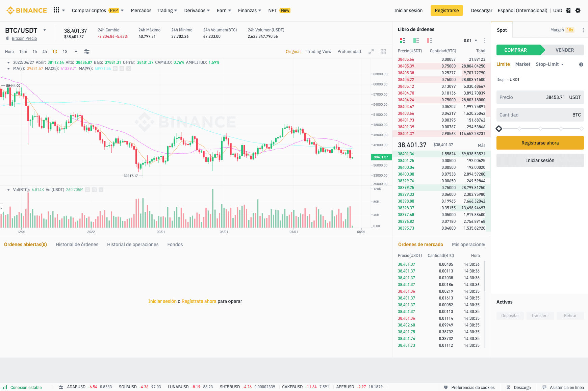This screenshot has width=588, height=391.
Task: Select the Market order type tab
Action: point(523,64)
